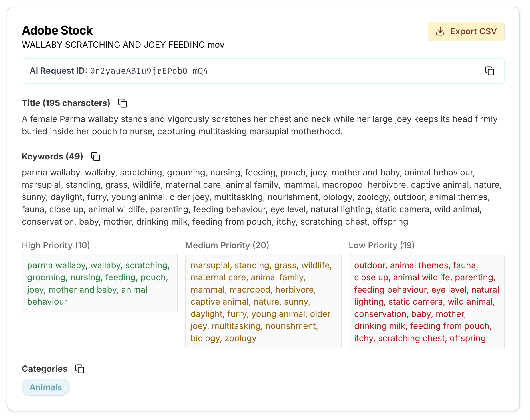
Task: Click the AI Request ID value
Action: pyautogui.click(x=149, y=71)
